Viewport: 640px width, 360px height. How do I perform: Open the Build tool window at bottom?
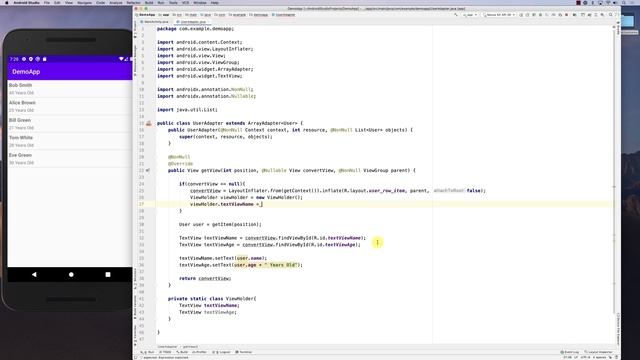click(182, 352)
